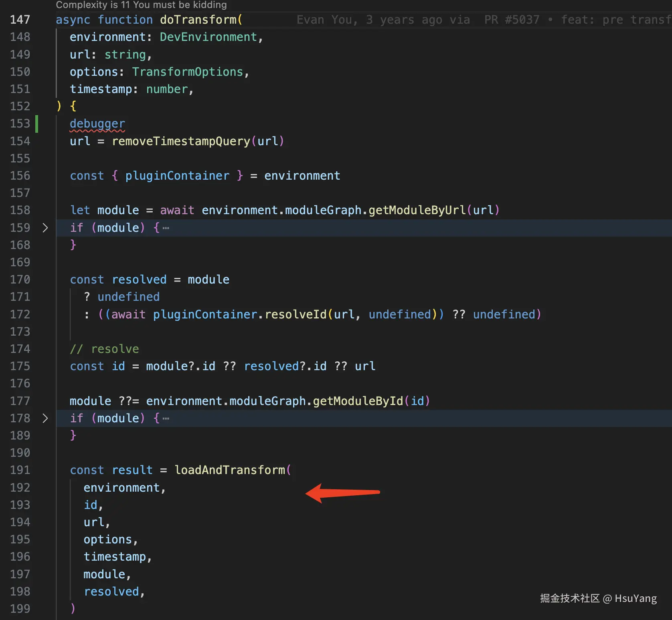
Task: Click the getModuleById method call
Action: pos(358,401)
